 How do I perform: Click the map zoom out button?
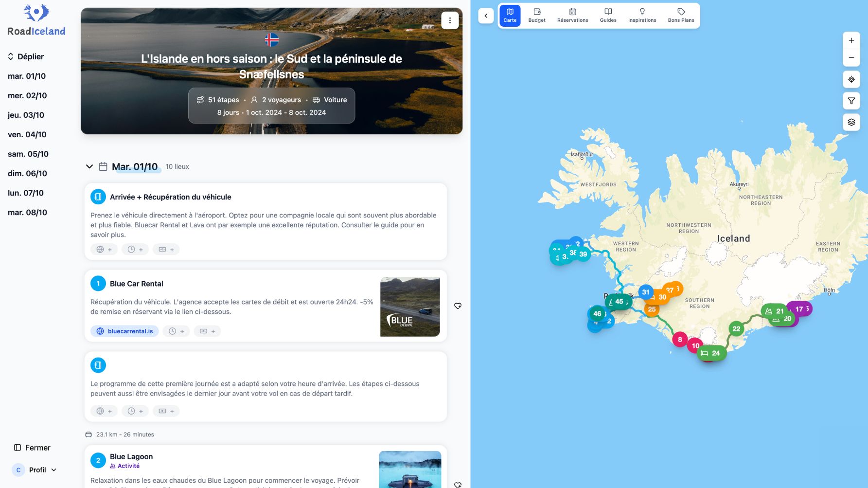(851, 58)
